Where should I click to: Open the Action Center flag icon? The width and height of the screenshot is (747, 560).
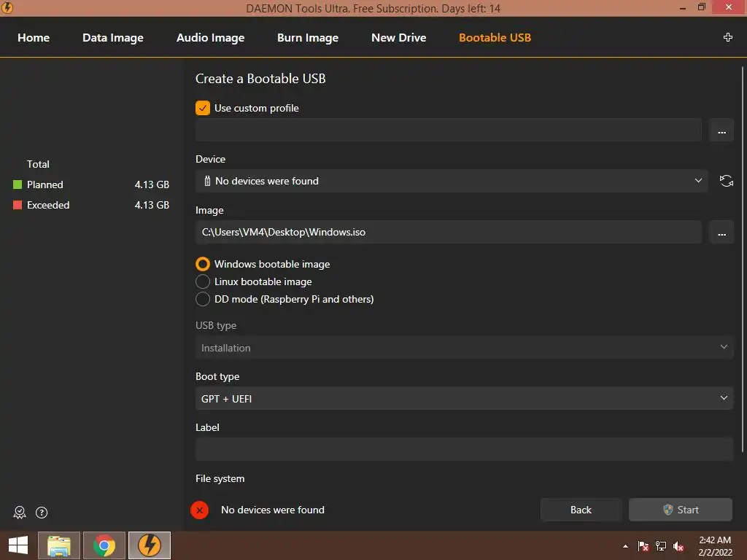(643, 546)
